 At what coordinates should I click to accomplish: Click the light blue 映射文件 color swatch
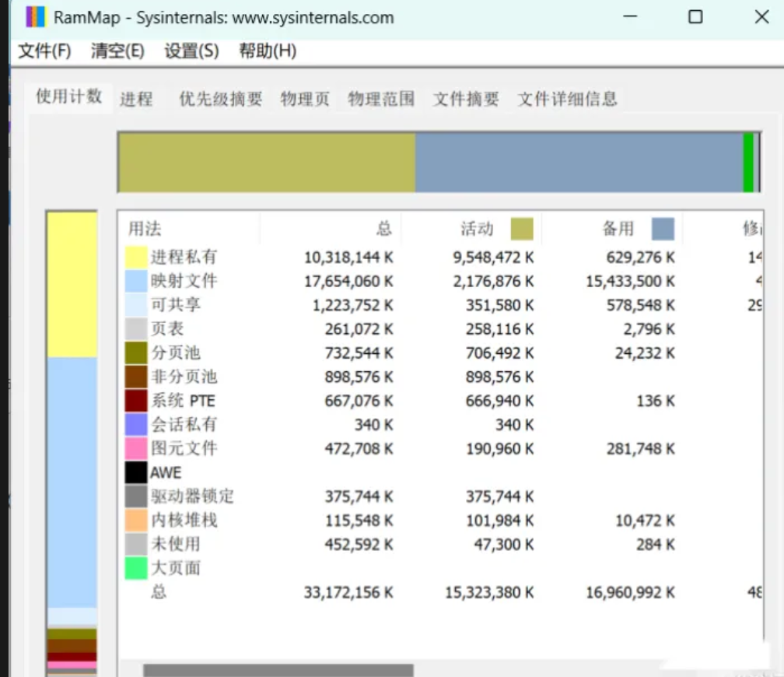(x=135, y=281)
